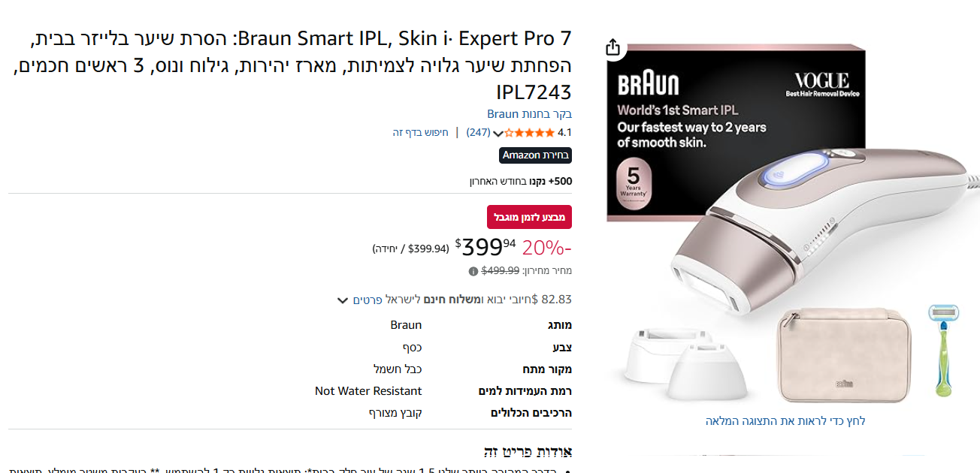Viewport: 980px width, 473px height.
Task: Visit the Braun store link
Action: (x=529, y=114)
